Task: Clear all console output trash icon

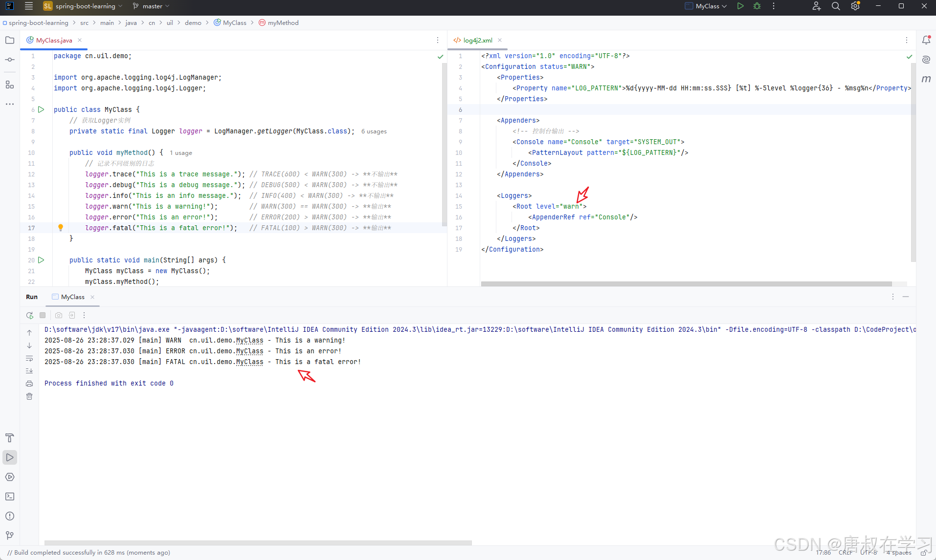Action: click(x=29, y=396)
